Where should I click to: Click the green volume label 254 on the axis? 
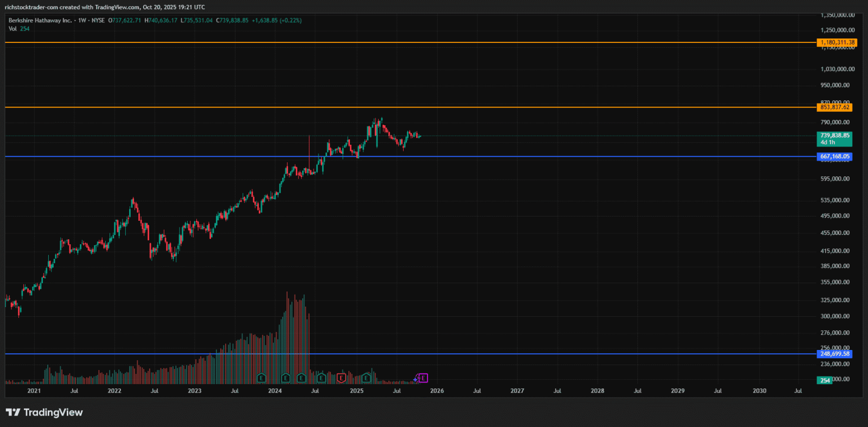(825, 380)
